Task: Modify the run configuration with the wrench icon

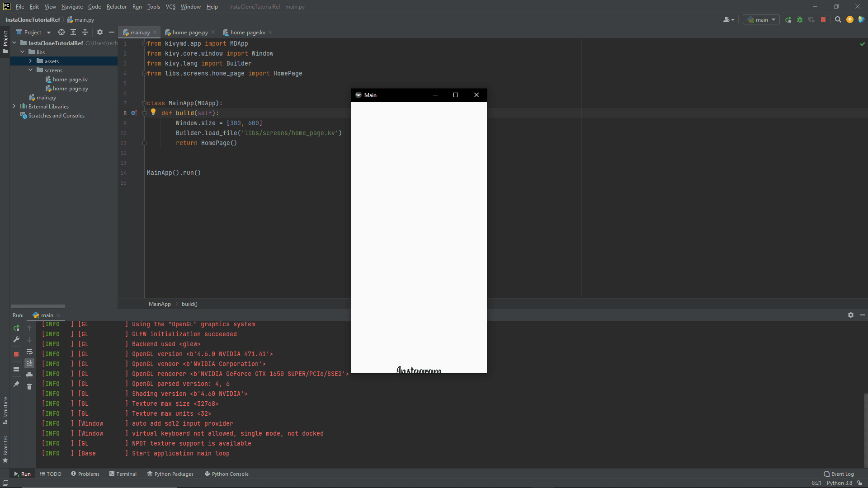Action: 16,339
